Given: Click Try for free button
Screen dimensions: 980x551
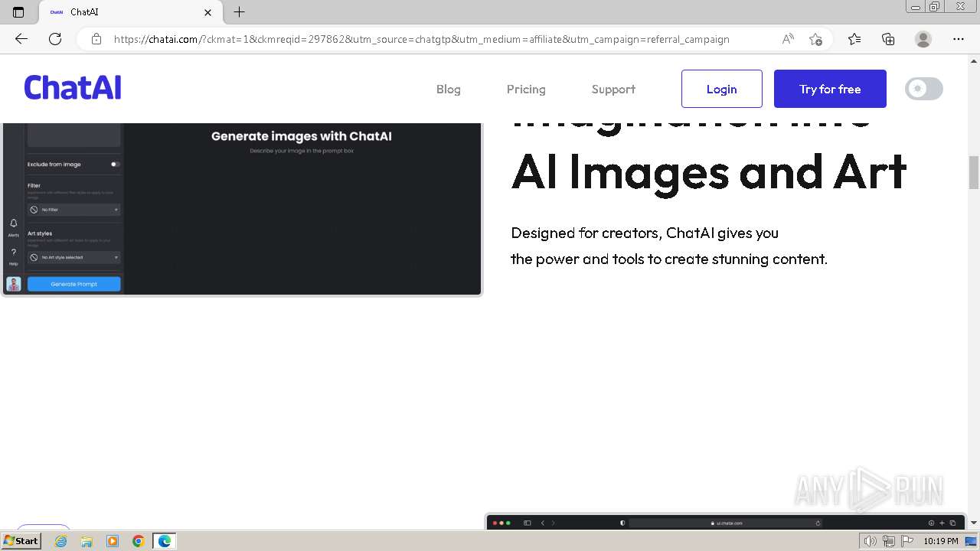Looking at the screenshot, I should tap(830, 89).
